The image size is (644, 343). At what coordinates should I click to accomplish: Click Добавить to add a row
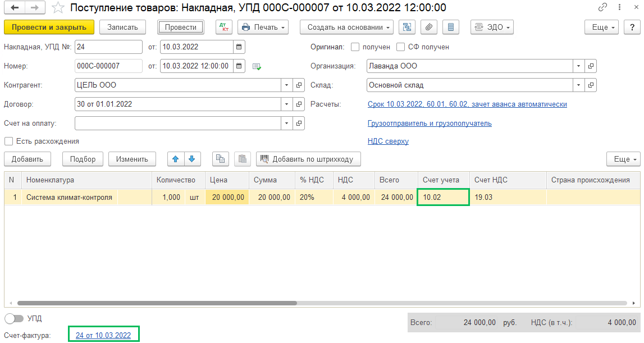point(28,159)
